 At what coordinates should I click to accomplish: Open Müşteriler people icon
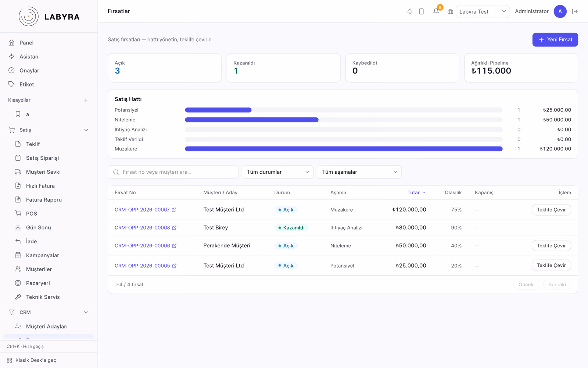point(18,269)
